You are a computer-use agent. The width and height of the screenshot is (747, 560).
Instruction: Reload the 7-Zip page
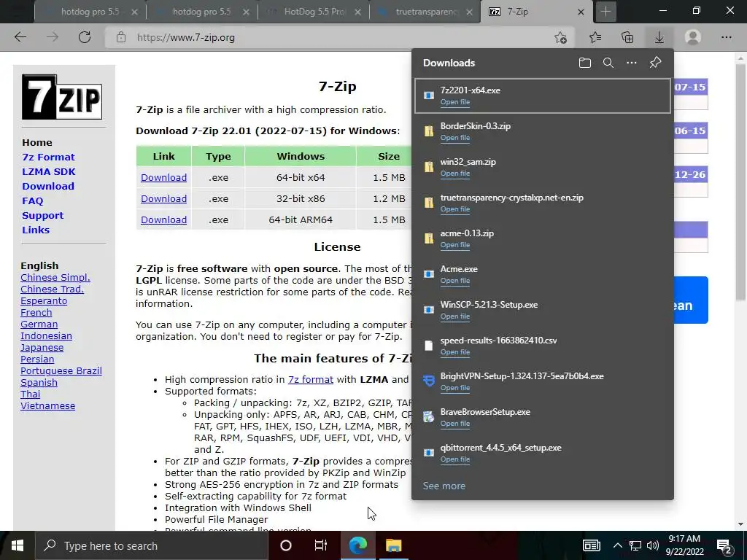point(85,37)
